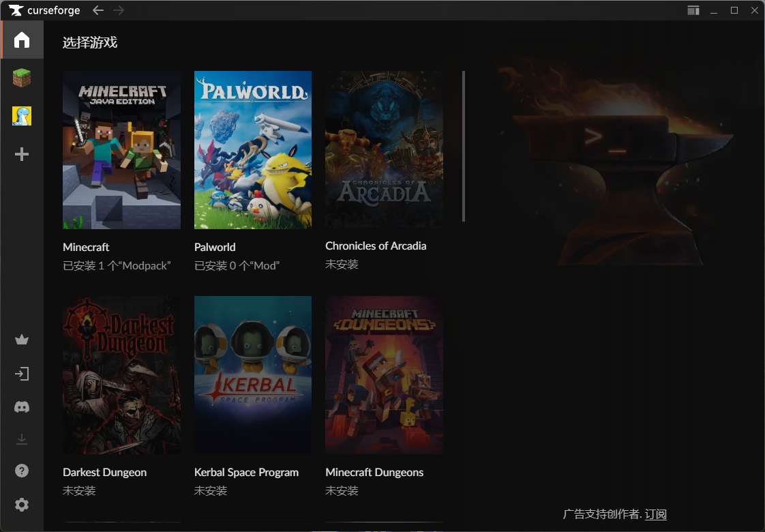765x532 pixels.
Task: Select the Minecraft Java Edition cover
Action: tap(121, 150)
